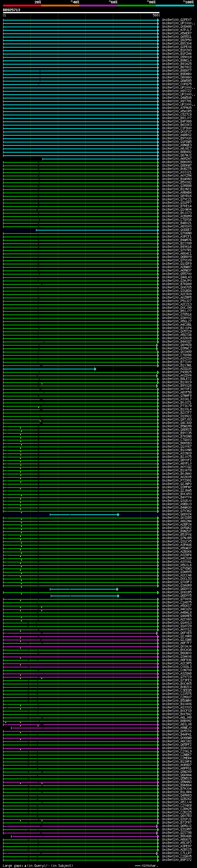Click the Large gaps legend text
Image resolution: width=197 pixels, height=868 pixels.
[x=38, y=866]
